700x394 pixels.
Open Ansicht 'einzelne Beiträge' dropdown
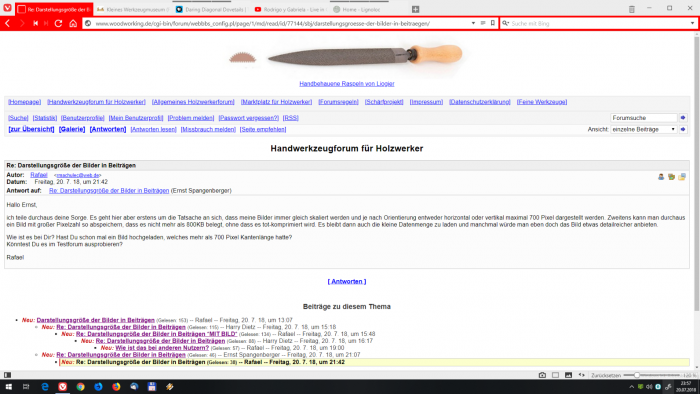643,129
